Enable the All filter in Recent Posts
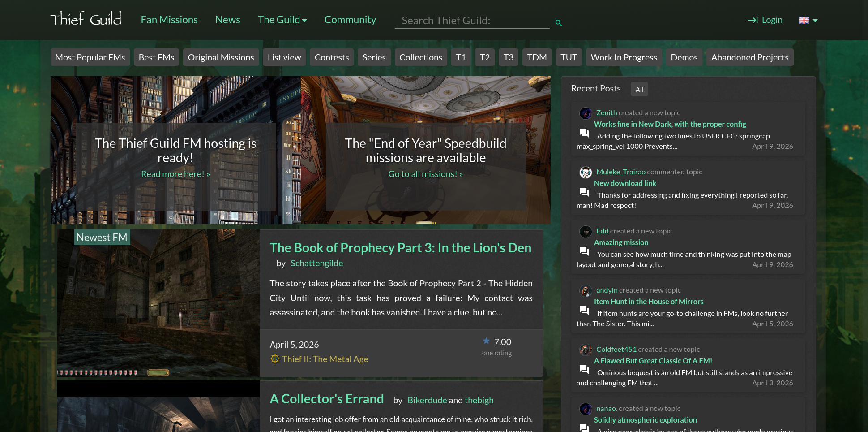The width and height of the screenshot is (868, 432). tap(639, 89)
